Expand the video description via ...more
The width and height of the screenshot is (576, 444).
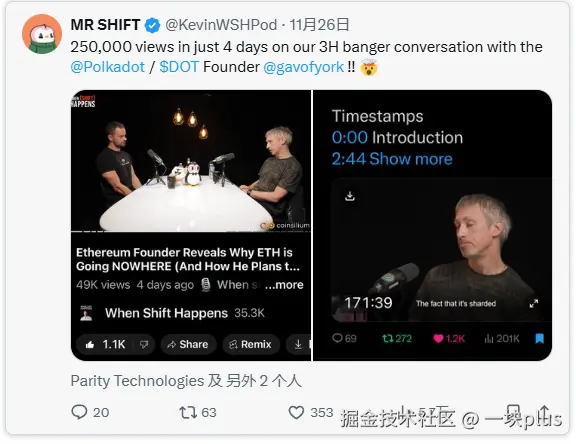click(x=284, y=285)
